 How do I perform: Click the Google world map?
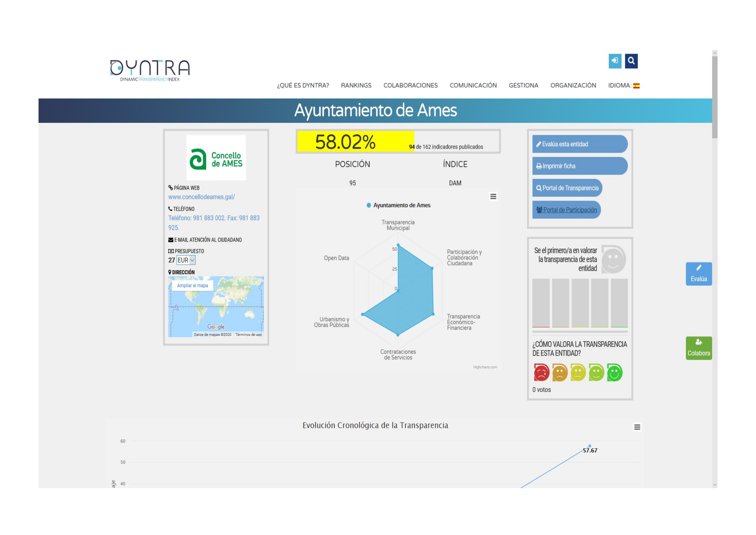(x=216, y=306)
